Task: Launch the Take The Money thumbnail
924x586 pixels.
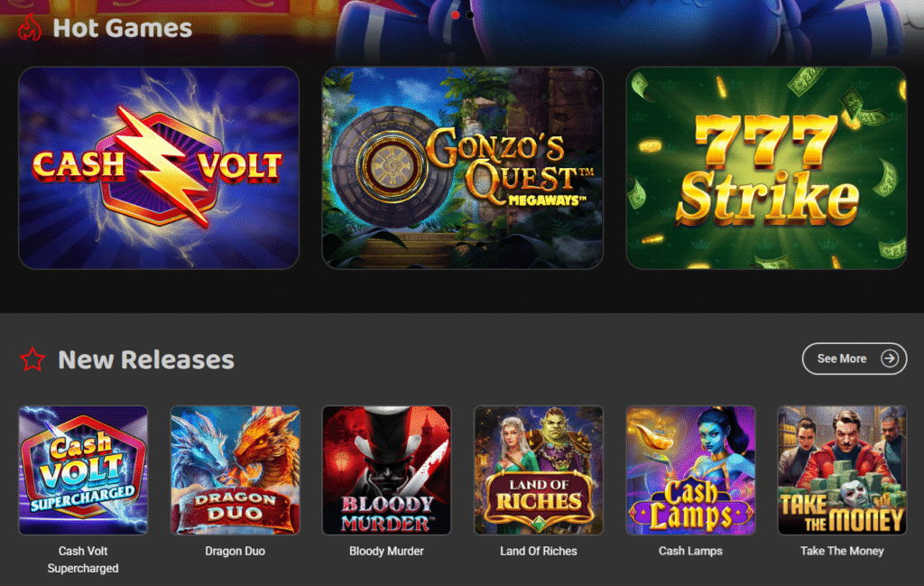Action: (x=842, y=470)
